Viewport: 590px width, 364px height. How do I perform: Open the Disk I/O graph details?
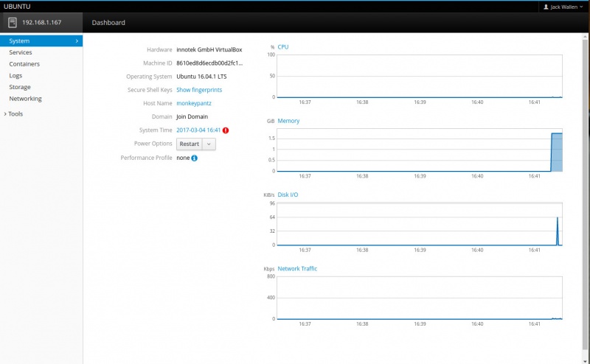[288, 195]
